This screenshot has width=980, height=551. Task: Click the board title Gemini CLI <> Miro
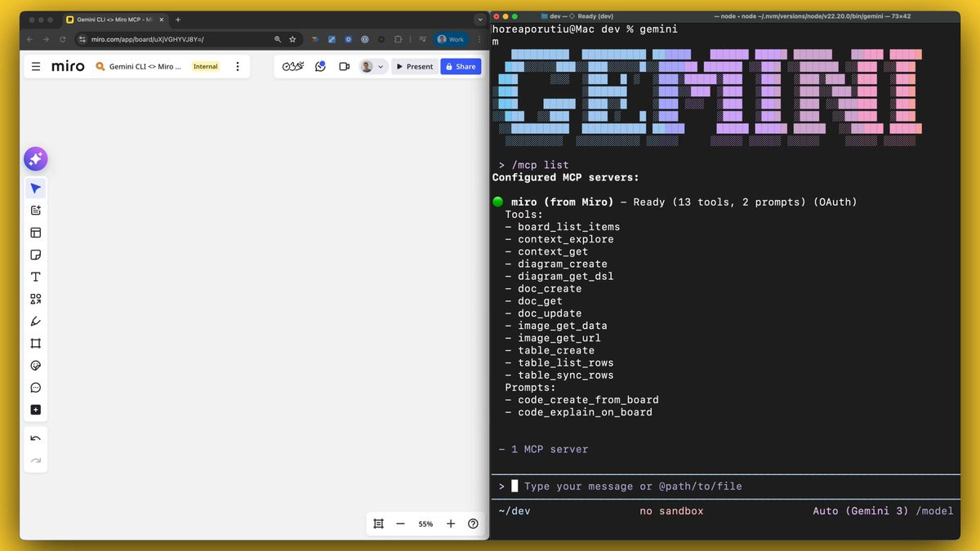pyautogui.click(x=145, y=67)
